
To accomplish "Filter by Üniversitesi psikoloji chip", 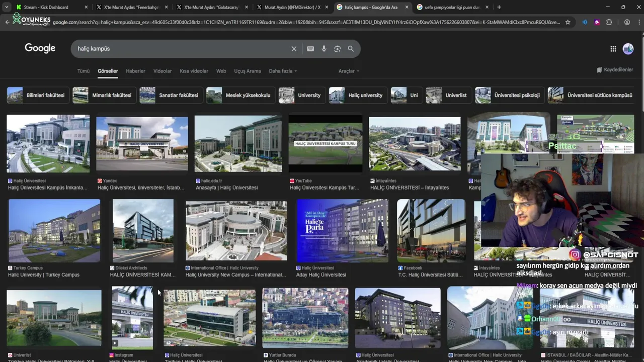I will 509,95.
